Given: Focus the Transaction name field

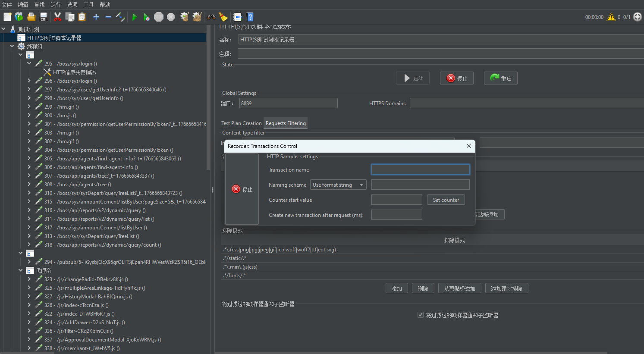Looking at the screenshot, I should pyautogui.click(x=421, y=169).
